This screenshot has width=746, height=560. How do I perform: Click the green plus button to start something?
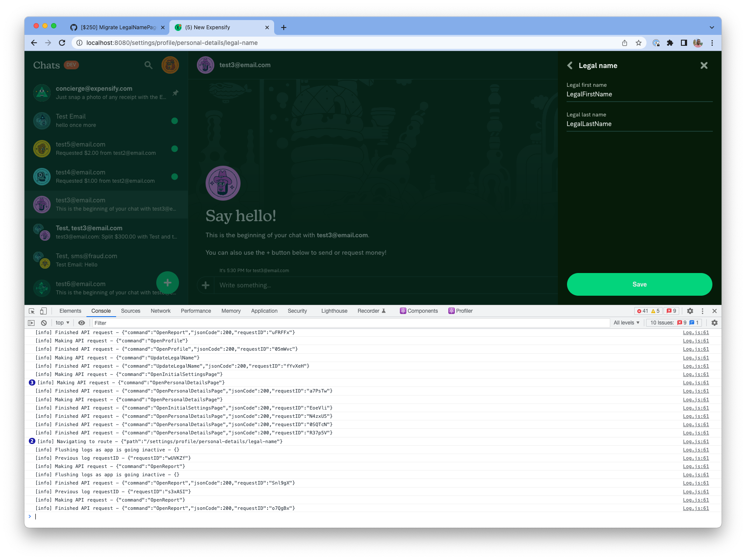(x=167, y=283)
